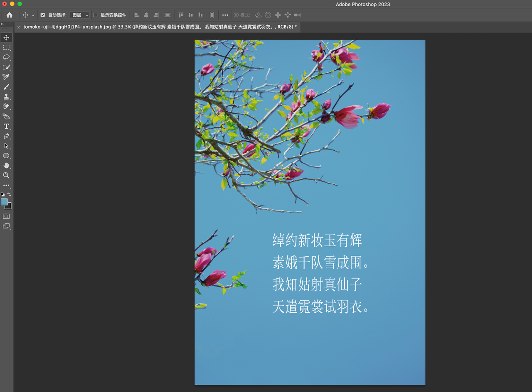Select the Horizontal Type tool
This screenshot has height=392, width=532.
tap(6, 126)
